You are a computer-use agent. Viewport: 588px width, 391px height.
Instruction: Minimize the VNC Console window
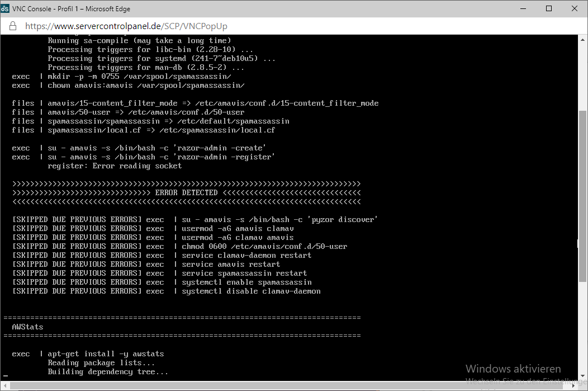[523, 8]
